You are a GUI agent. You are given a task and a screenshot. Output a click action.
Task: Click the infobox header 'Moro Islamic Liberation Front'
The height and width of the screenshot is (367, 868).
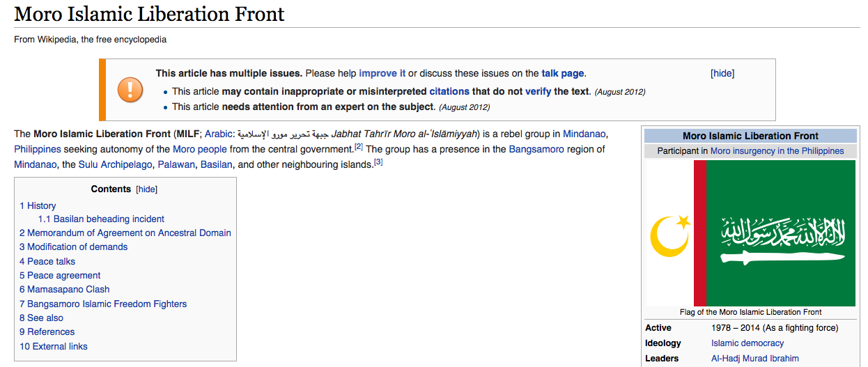[750, 136]
